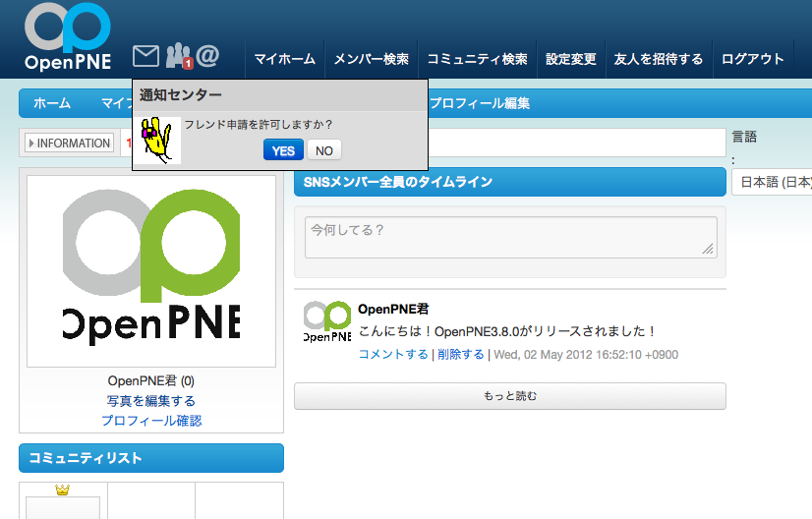Accept friend request with YES button
812x519 pixels.
pyautogui.click(x=283, y=150)
